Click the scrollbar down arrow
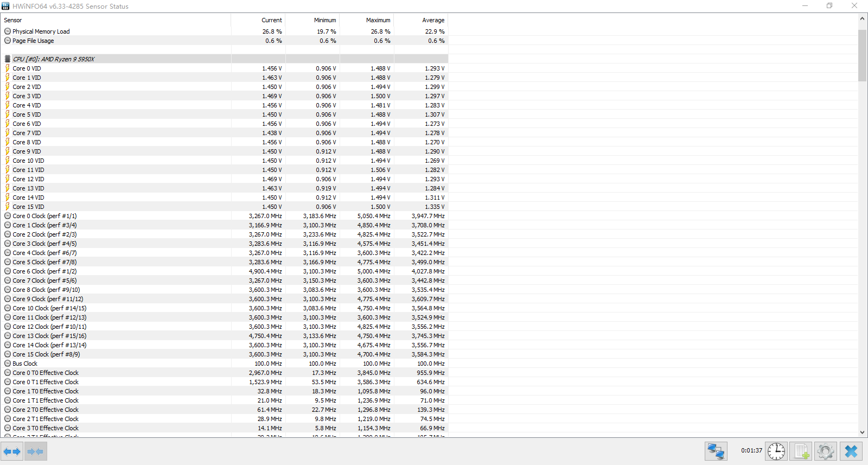Screen dimensions: 868x465 click(x=862, y=432)
